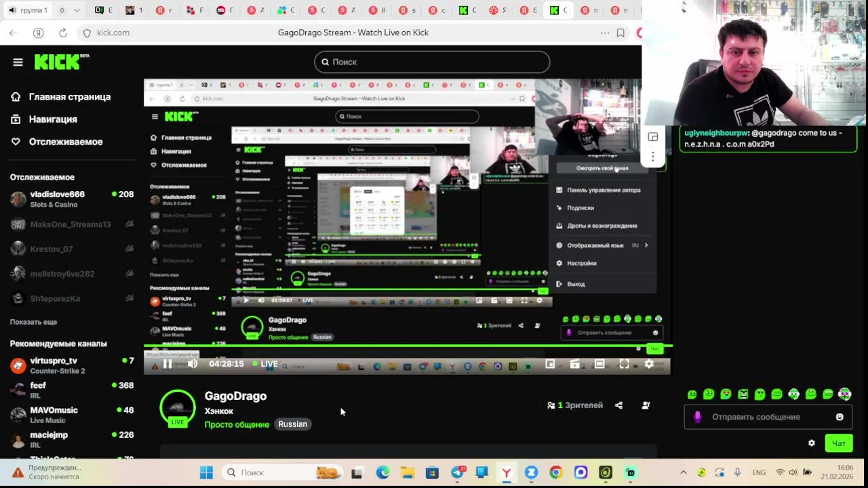Insert the last quick emote with headphones
868x488 pixels.
(844, 394)
